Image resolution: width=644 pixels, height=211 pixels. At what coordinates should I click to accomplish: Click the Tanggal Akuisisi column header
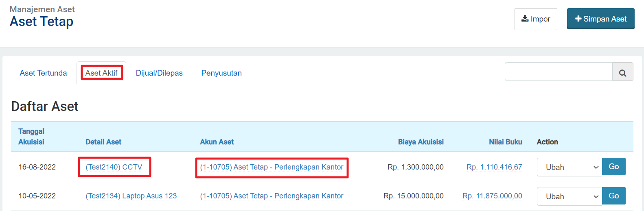[x=31, y=137]
